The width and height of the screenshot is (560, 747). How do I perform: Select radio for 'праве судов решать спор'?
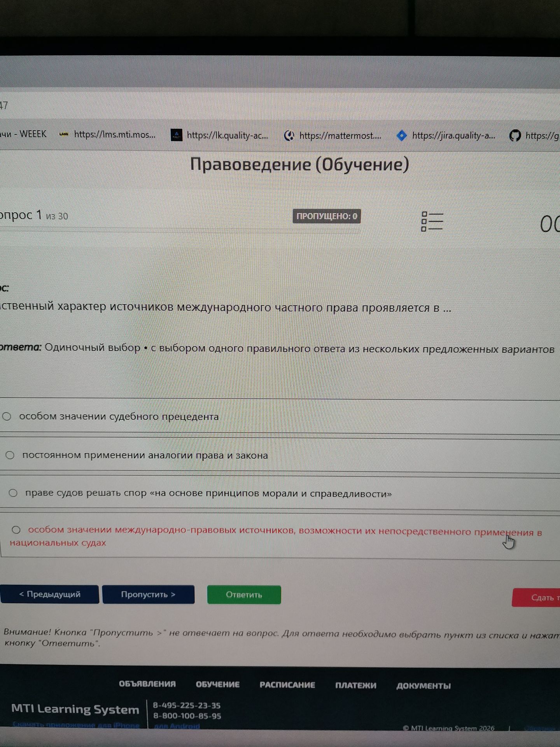click(13, 493)
